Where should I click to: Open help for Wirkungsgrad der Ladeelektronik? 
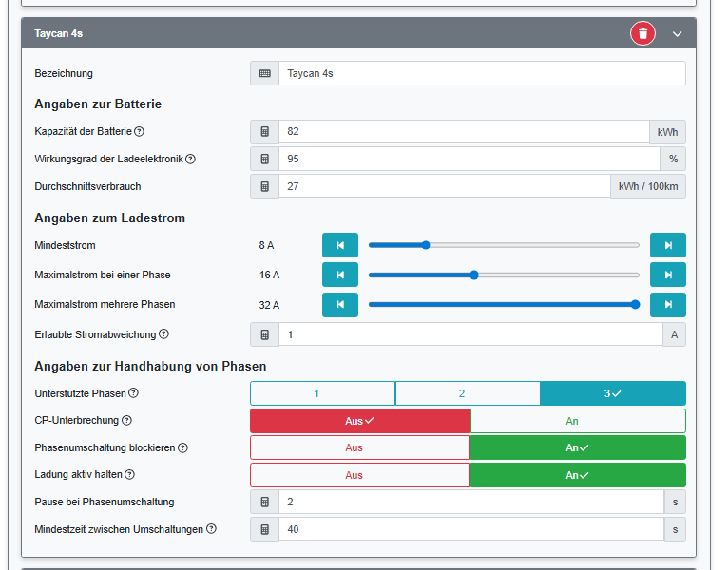190,159
